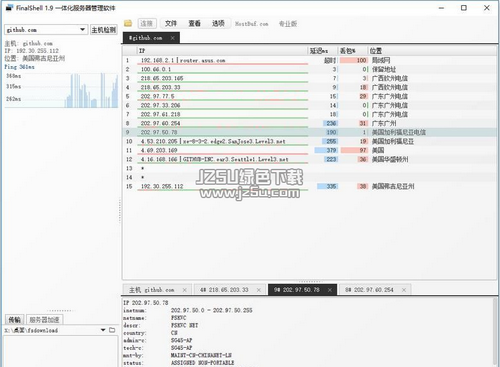Select hop row 192.168.2.1 router.asus.com

coord(309,60)
